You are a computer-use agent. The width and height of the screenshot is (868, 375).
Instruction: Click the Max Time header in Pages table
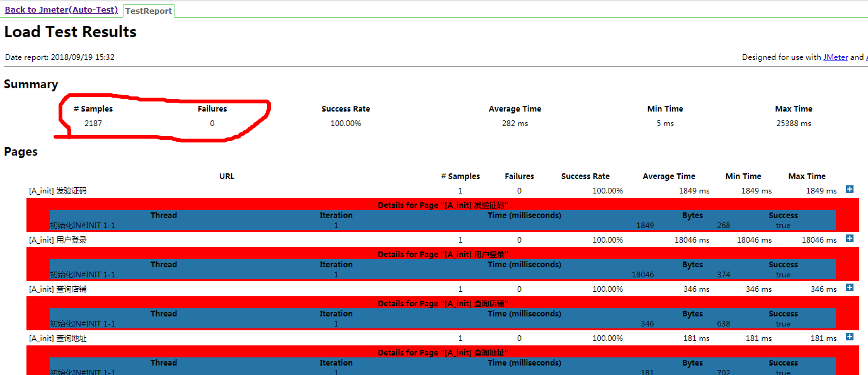[x=807, y=176]
